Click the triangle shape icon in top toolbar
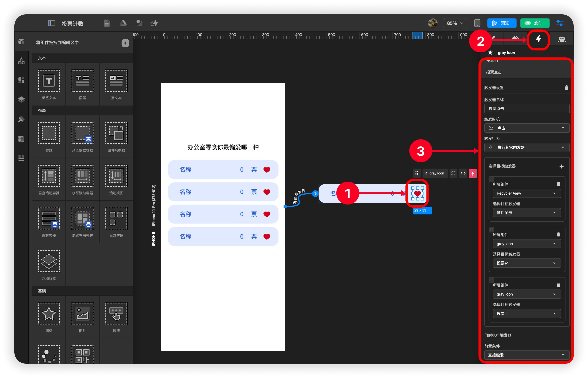Screen dimensions: 588x378 123,23
